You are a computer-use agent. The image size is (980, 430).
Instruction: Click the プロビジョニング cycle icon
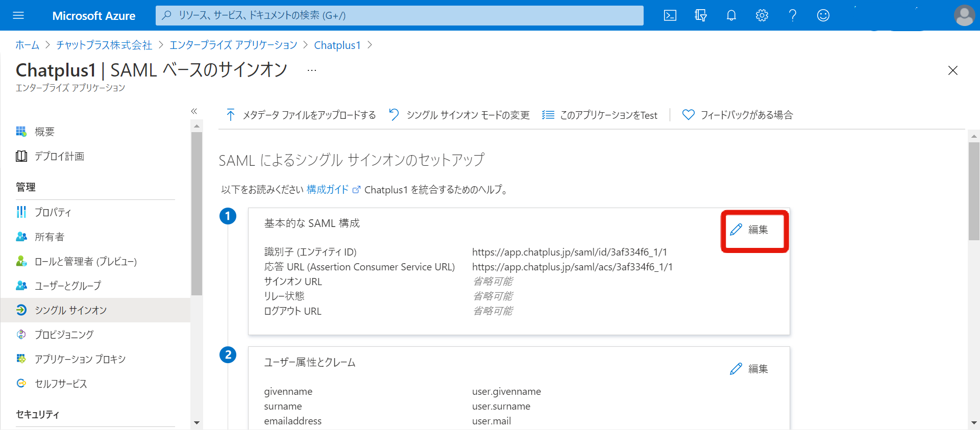click(21, 335)
